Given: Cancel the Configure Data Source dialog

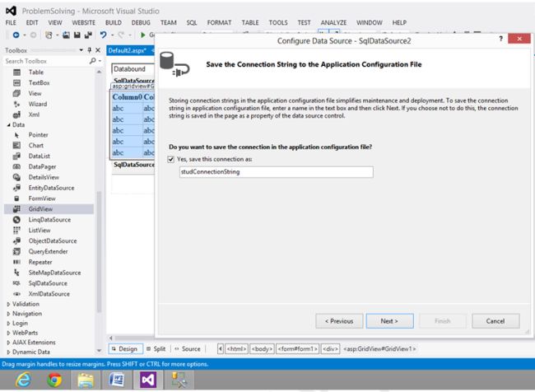Looking at the screenshot, I should [495, 321].
